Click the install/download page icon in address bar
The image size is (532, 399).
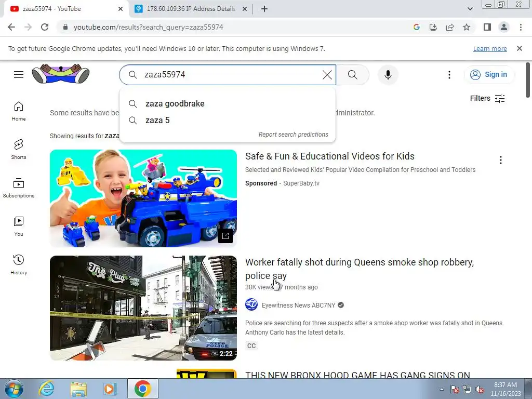click(433, 27)
